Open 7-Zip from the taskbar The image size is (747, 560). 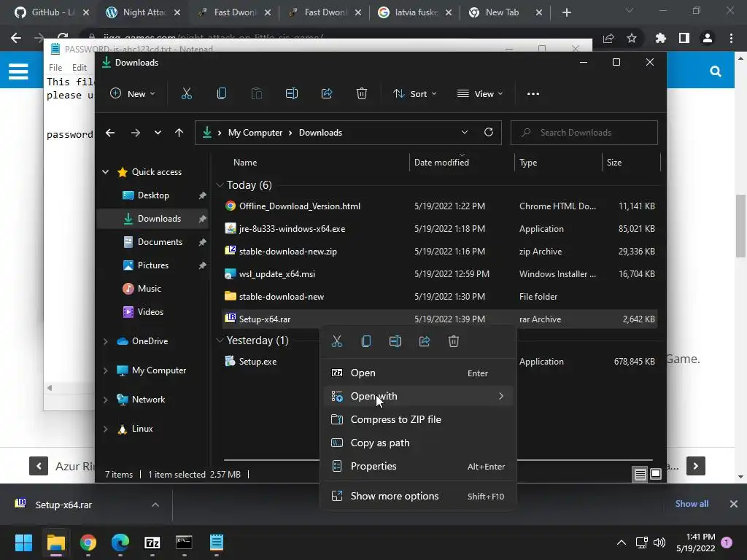pyautogui.click(x=152, y=542)
